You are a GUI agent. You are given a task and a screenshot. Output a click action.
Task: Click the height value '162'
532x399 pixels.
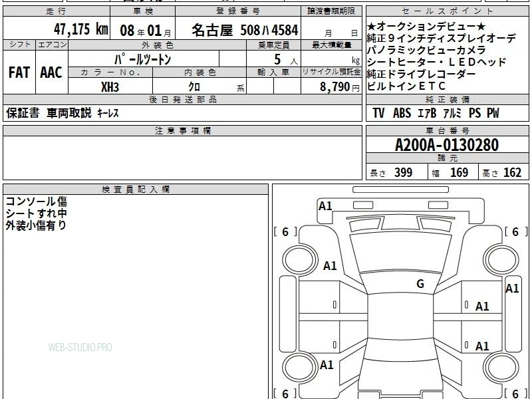pos(512,172)
